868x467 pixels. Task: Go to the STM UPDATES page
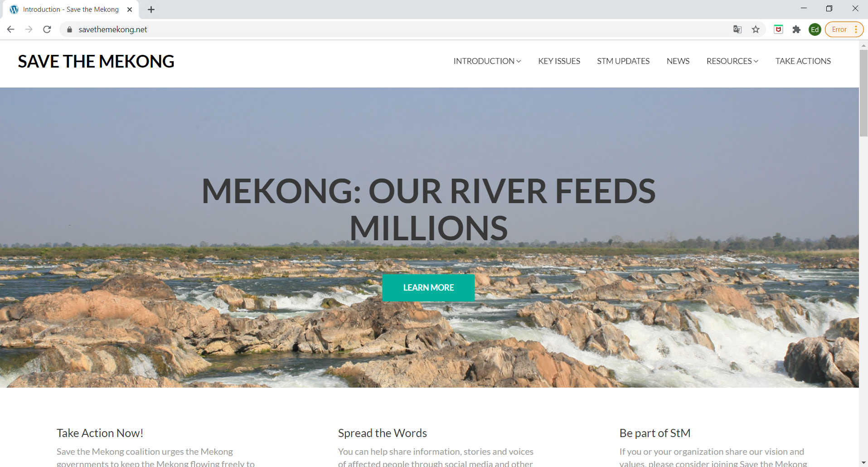point(623,61)
